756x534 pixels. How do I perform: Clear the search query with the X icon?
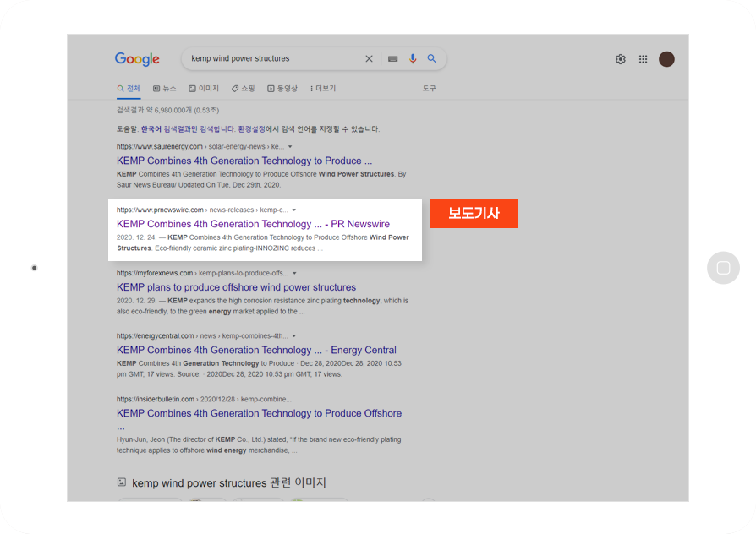pos(369,59)
